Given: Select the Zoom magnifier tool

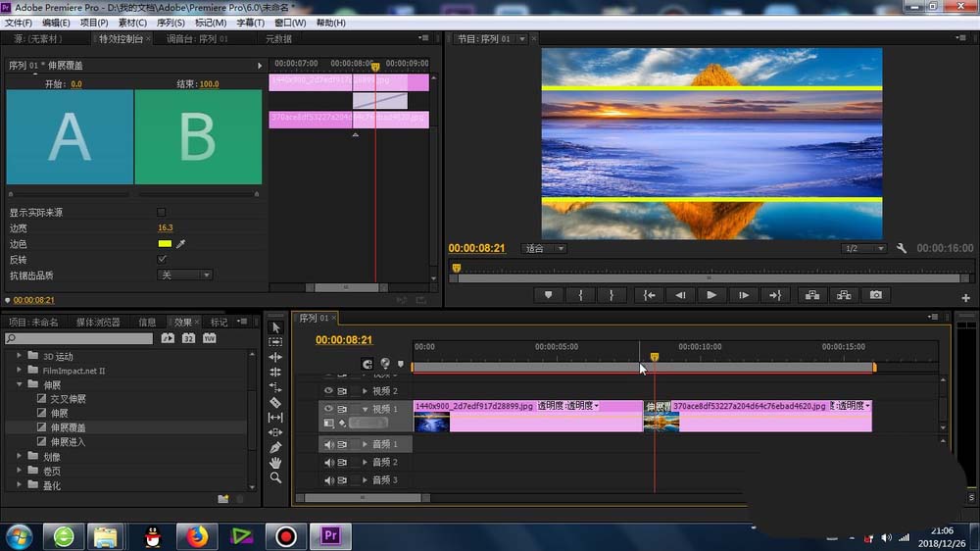Looking at the screenshot, I should (275, 477).
